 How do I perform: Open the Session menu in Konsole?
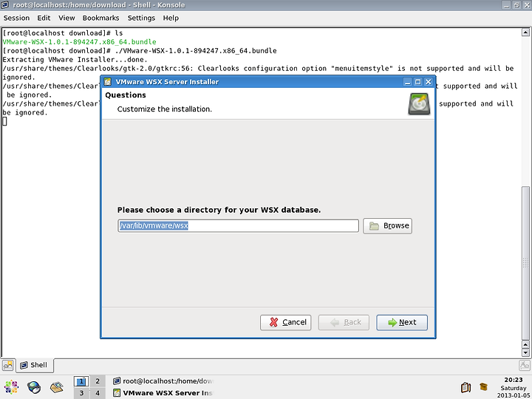coord(16,18)
